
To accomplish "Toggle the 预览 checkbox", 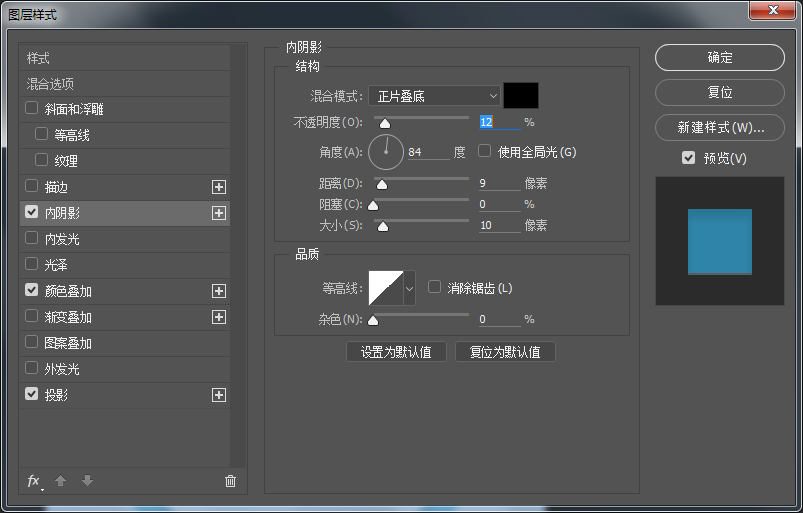I will pos(689,158).
